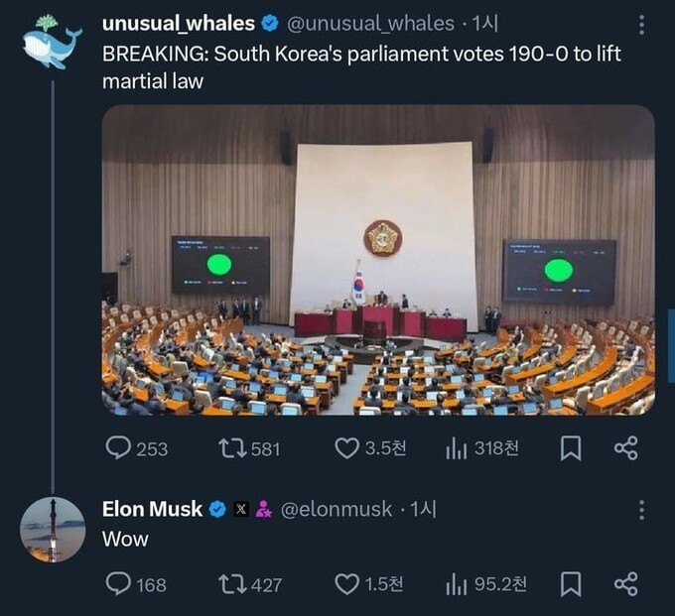
Task: Like the unusual_whales tweet
Action: coord(346,448)
